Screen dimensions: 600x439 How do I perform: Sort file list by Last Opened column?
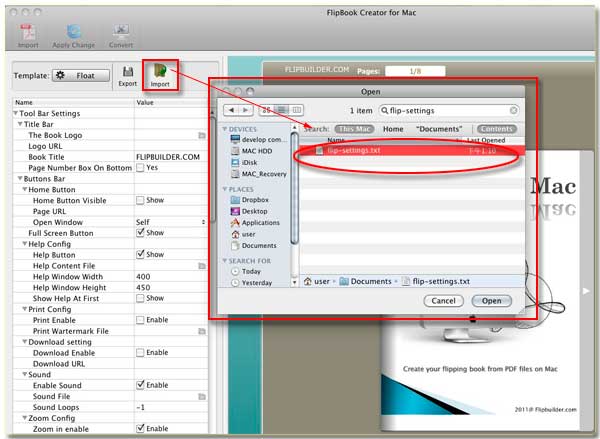(494, 140)
